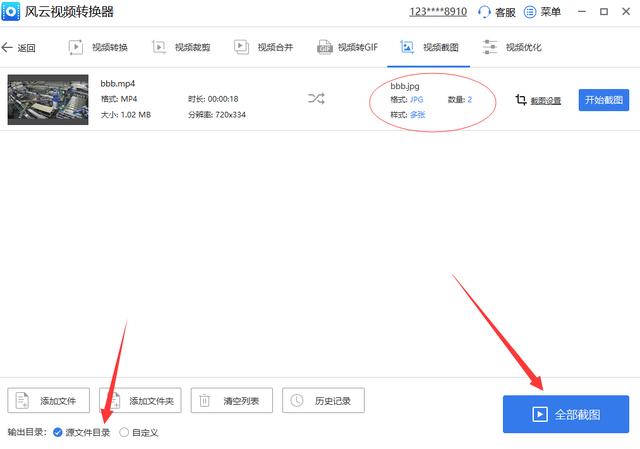Click the 清空列表 button
This screenshot has width=640, height=449.
[231, 400]
